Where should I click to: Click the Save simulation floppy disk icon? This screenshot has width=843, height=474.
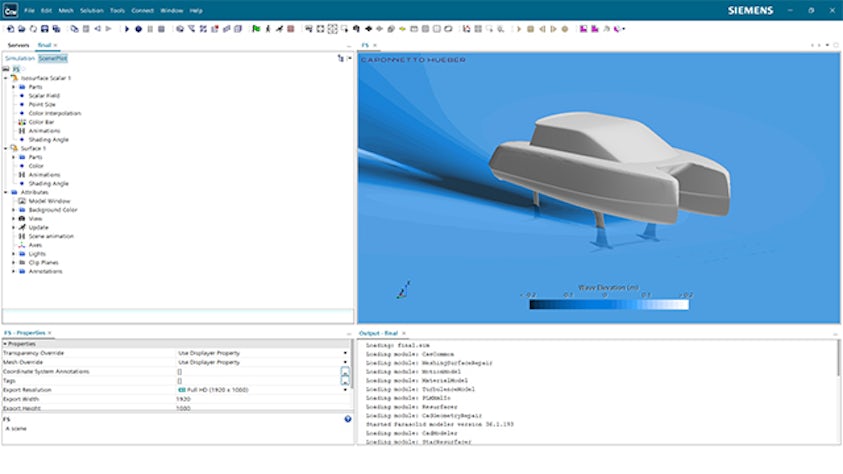[x=45, y=29]
